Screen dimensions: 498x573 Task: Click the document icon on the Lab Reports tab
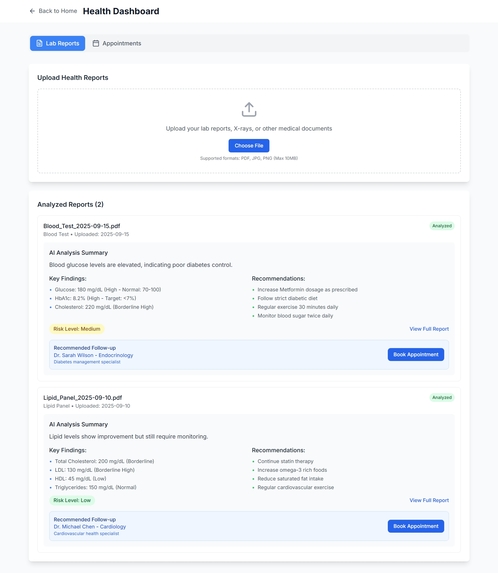point(39,43)
